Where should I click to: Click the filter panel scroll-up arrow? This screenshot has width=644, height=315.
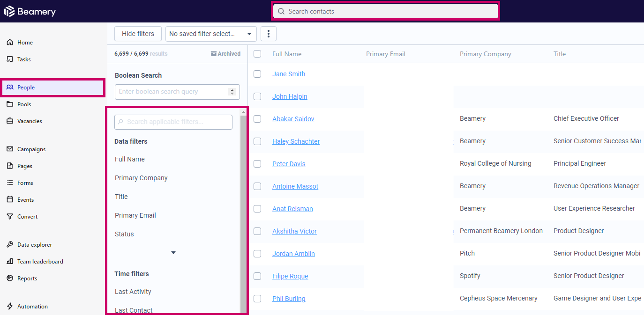tap(243, 112)
